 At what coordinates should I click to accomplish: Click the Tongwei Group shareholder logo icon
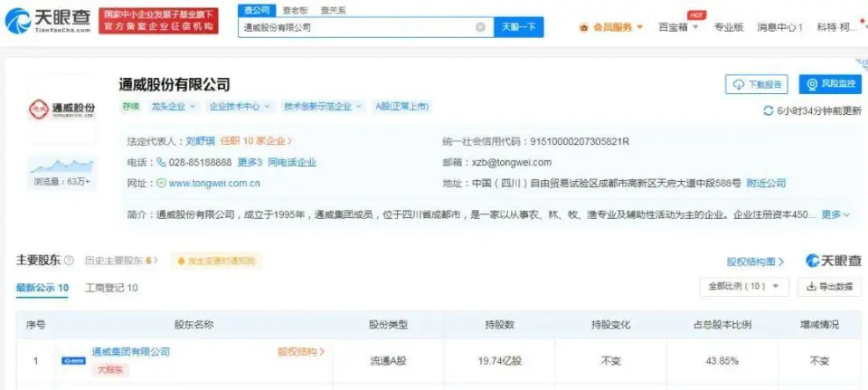tap(73, 360)
